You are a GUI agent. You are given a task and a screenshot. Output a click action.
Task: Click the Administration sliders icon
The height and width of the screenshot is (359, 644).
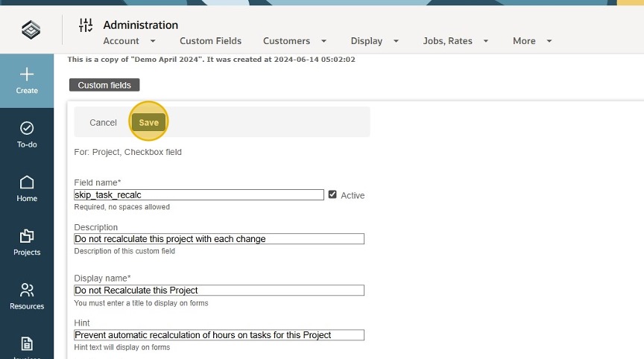(x=86, y=25)
